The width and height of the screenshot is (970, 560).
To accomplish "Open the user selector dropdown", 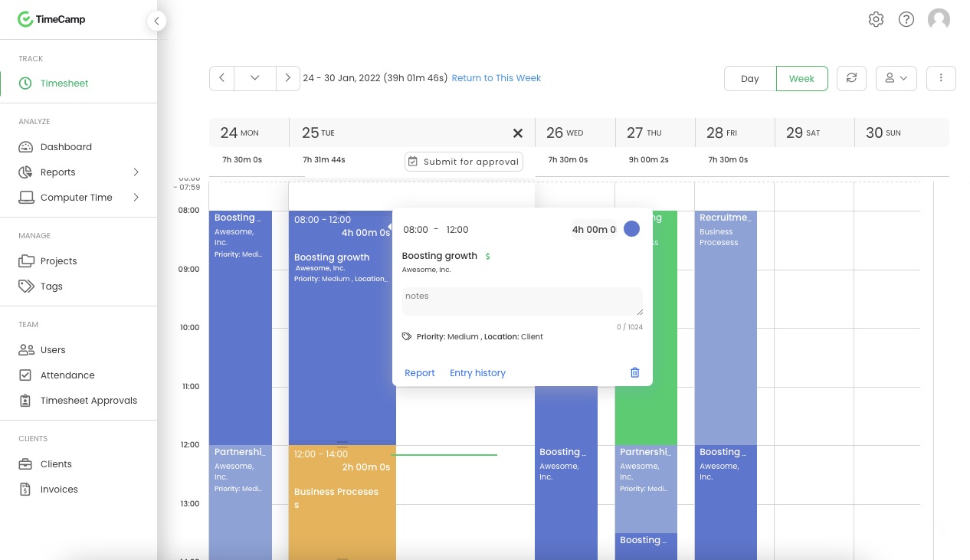I will pyautogui.click(x=896, y=78).
